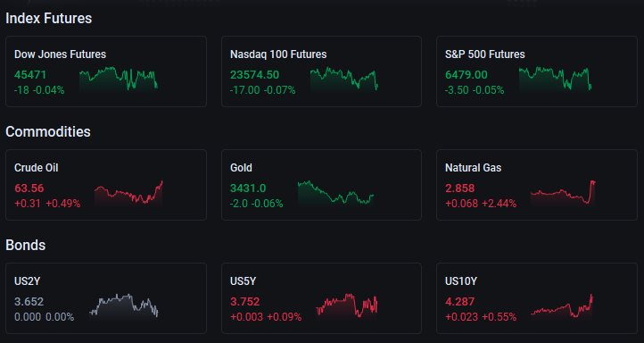Click the S&P 500 Futures title
Screen dimensions: 644x343
[x=485, y=54]
